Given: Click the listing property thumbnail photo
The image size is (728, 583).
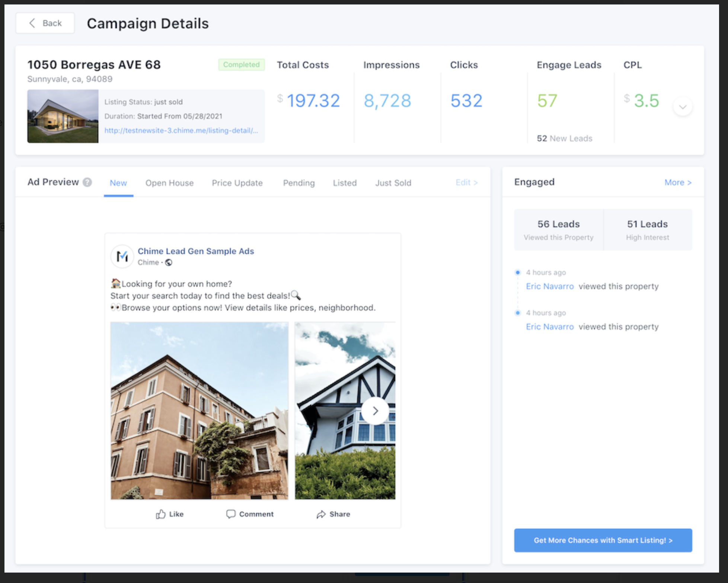Looking at the screenshot, I should (x=63, y=116).
